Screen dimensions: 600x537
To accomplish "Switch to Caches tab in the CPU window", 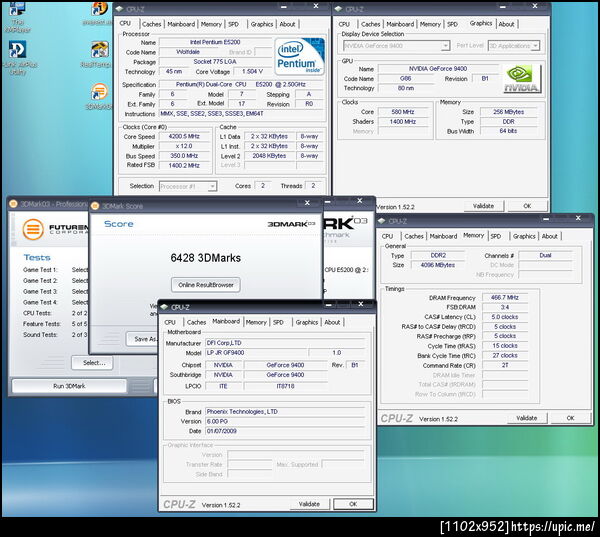I will 152,24.
